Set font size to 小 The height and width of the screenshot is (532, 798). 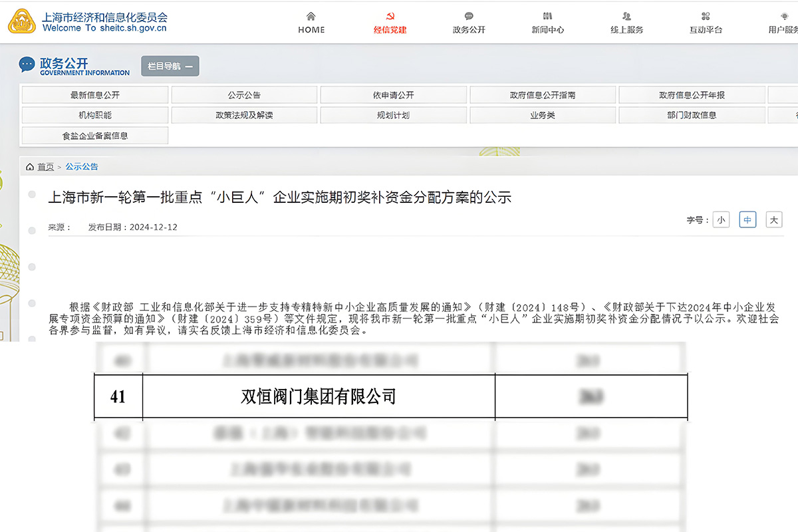[x=721, y=220]
